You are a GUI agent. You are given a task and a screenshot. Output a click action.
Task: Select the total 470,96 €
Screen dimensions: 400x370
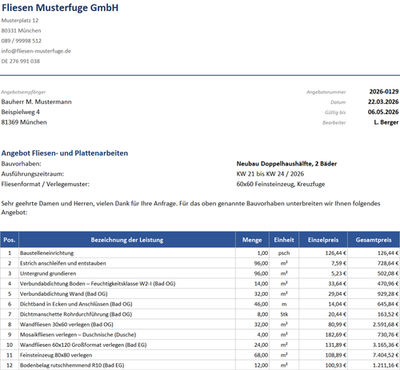(374, 284)
